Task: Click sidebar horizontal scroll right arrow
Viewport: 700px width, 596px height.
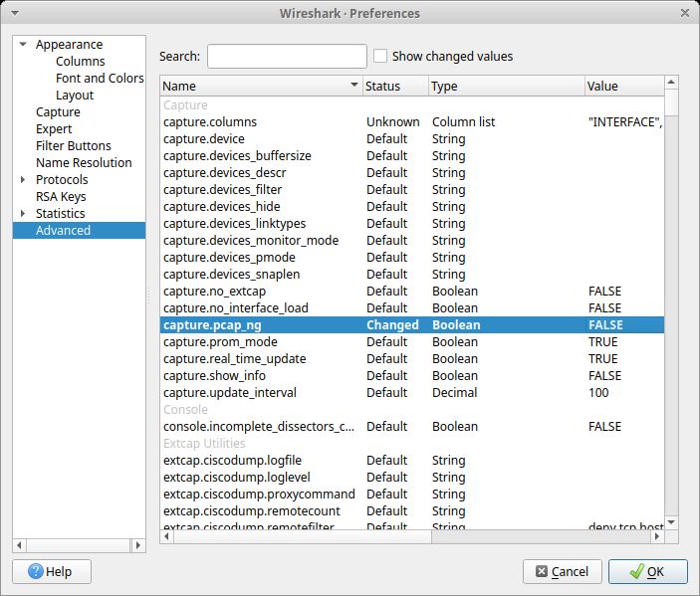Action: click(138, 545)
